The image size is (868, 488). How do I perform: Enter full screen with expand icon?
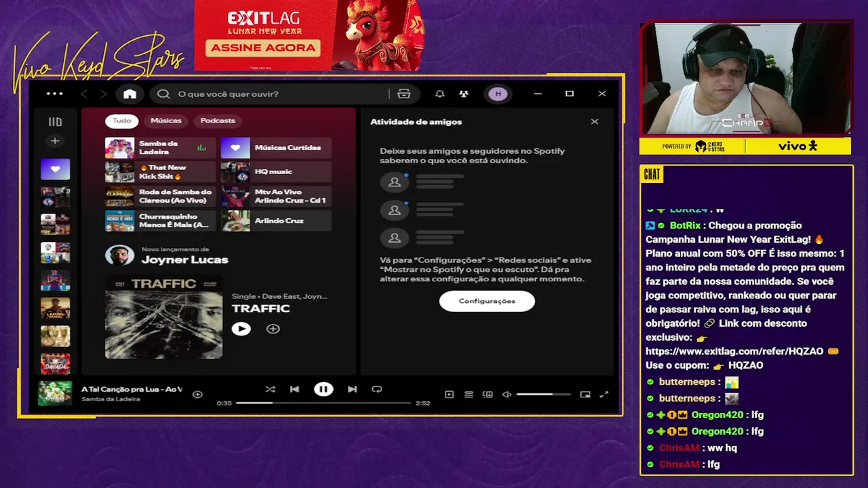[604, 394]
